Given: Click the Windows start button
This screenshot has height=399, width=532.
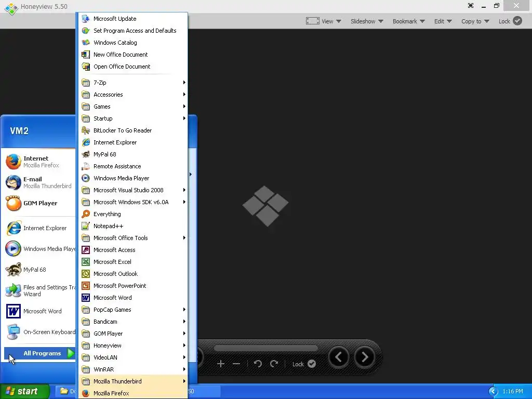Looking at the screenshot, I should 25,391.
